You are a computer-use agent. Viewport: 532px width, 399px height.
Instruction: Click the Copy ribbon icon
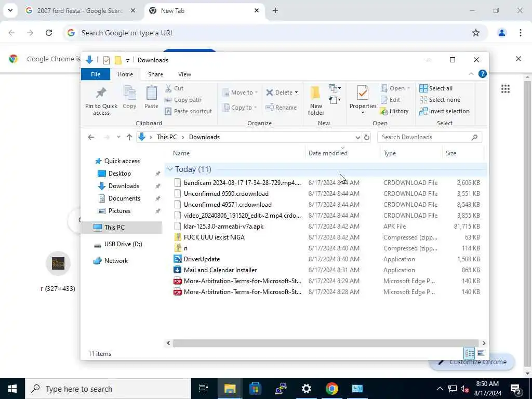129,97
